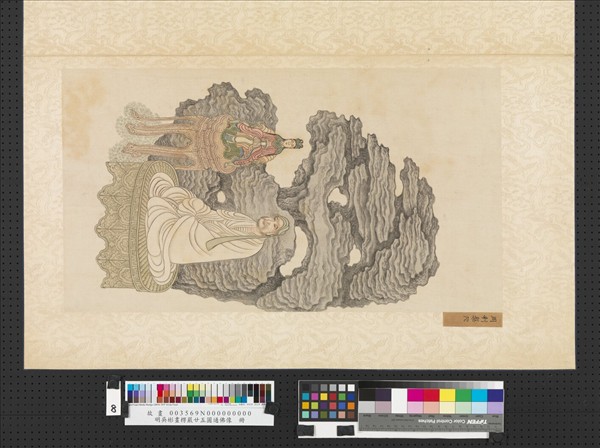Viewport: 600px width, 448px height.
Task: Click the rotated number tag left of the color strip
Action: [x=111, y=408]
